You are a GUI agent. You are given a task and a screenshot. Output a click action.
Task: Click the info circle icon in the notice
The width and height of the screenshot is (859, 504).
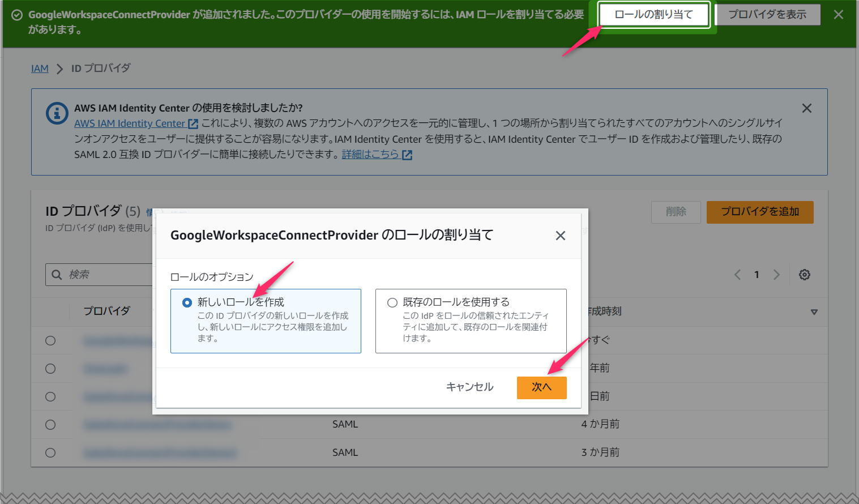57,113
